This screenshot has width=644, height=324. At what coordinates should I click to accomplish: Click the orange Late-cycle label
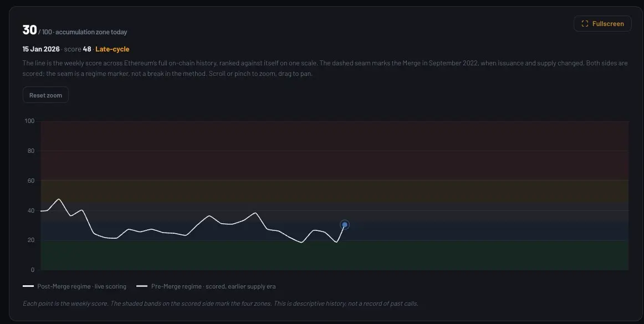tap(112, 49)
